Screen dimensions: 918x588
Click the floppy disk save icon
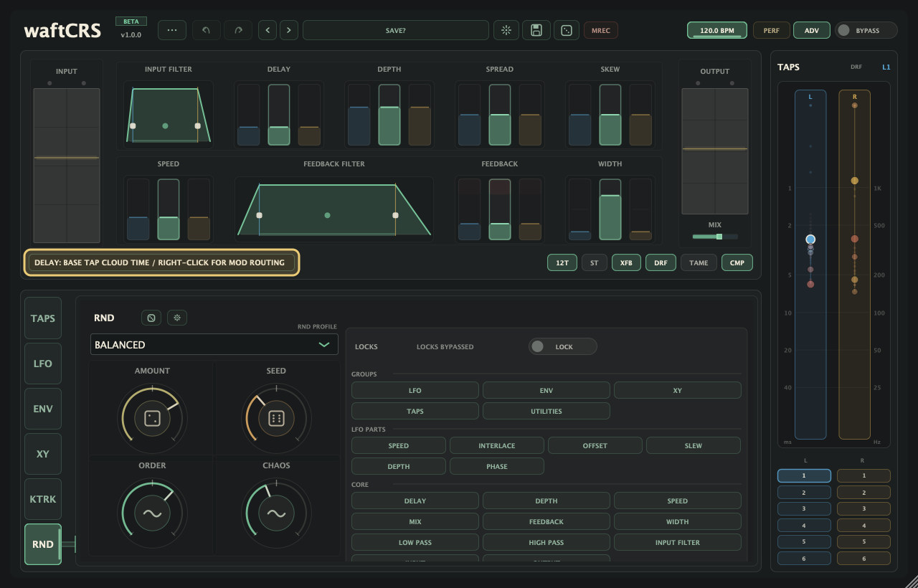coord(536,30)
